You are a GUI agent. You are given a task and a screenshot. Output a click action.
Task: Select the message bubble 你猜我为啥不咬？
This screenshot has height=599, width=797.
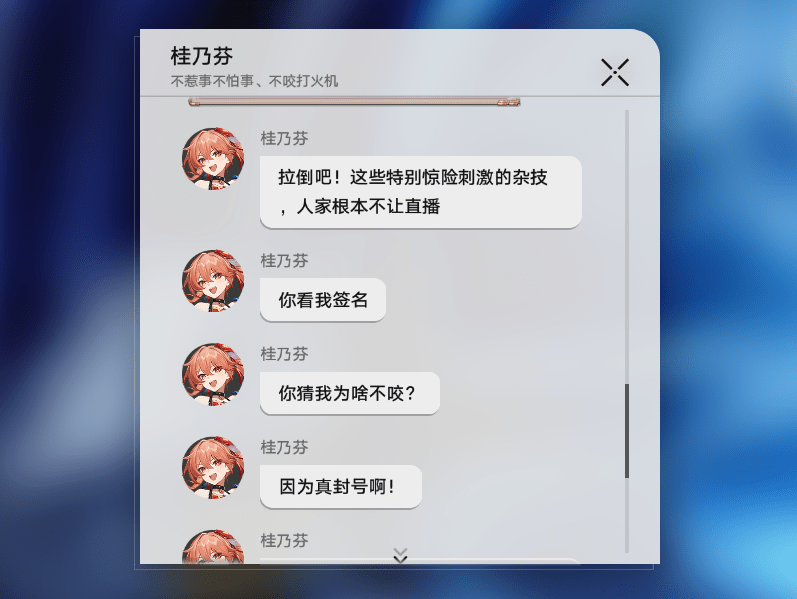point(350,393)
